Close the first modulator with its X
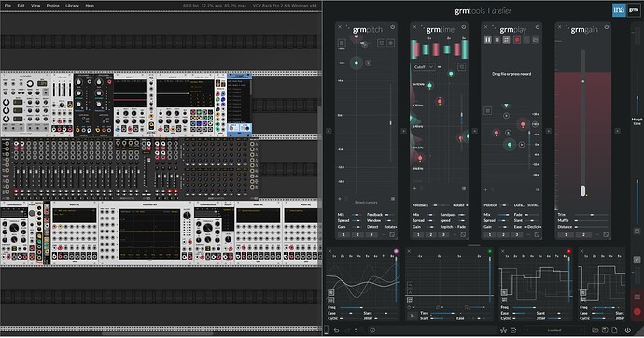This screenshot has width=644, height=338. [329, 251]
